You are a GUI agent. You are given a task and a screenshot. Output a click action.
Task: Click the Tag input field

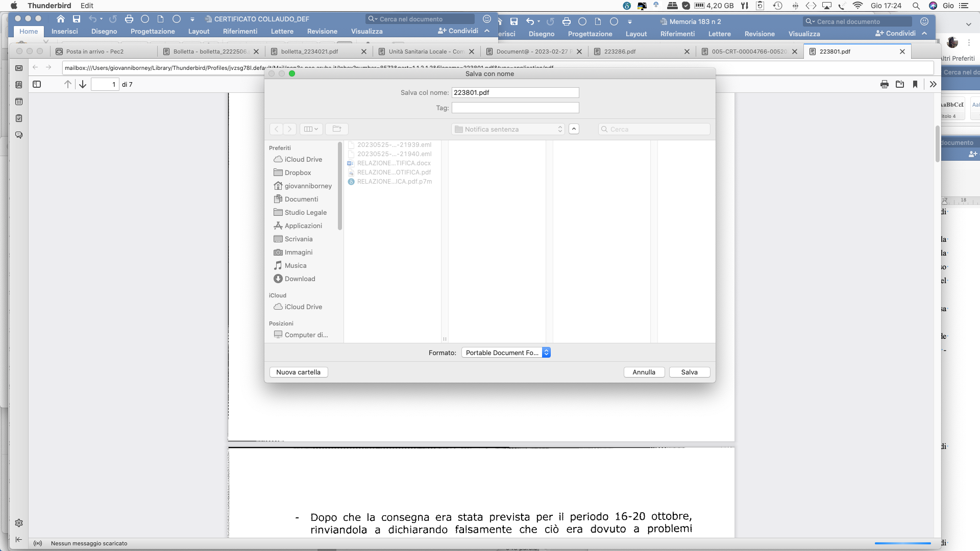click(515, 108)
